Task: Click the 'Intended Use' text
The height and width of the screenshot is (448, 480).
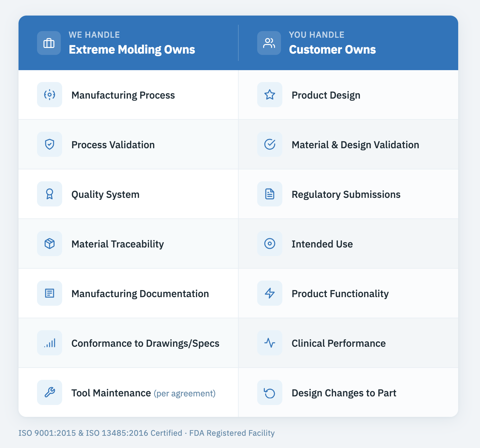Action: (322, 244)
